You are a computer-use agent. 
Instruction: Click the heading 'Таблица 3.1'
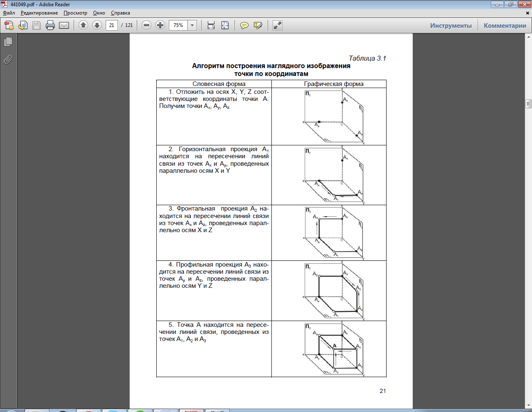(x=367, y=59)
